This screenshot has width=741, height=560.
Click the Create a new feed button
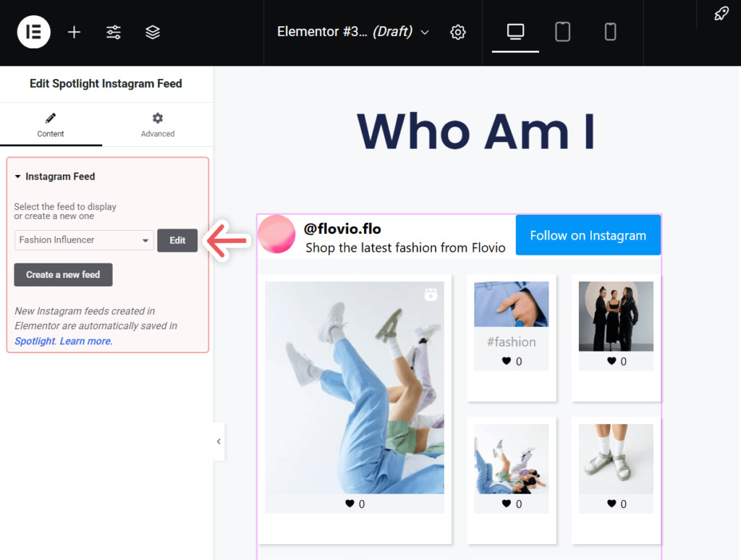(63, 275)
